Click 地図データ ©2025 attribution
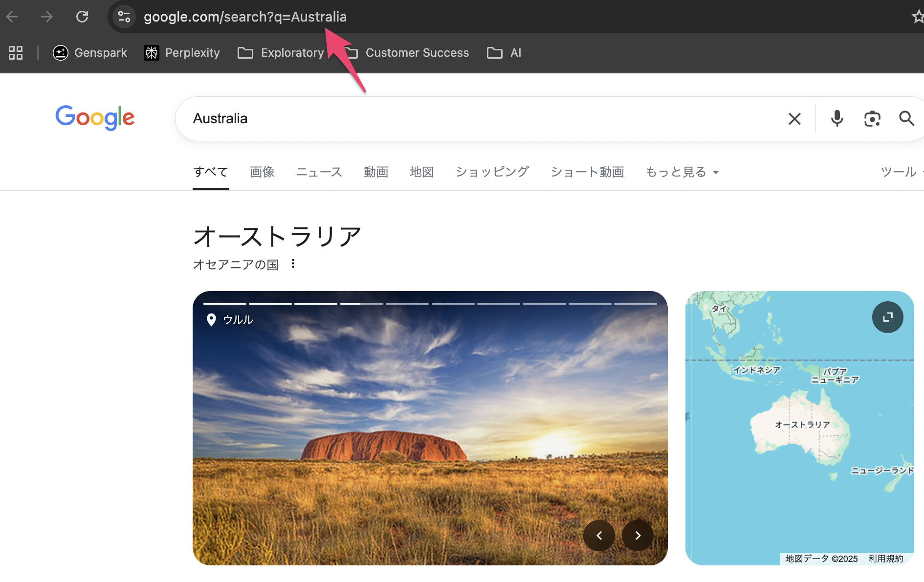 pos(821,559)
